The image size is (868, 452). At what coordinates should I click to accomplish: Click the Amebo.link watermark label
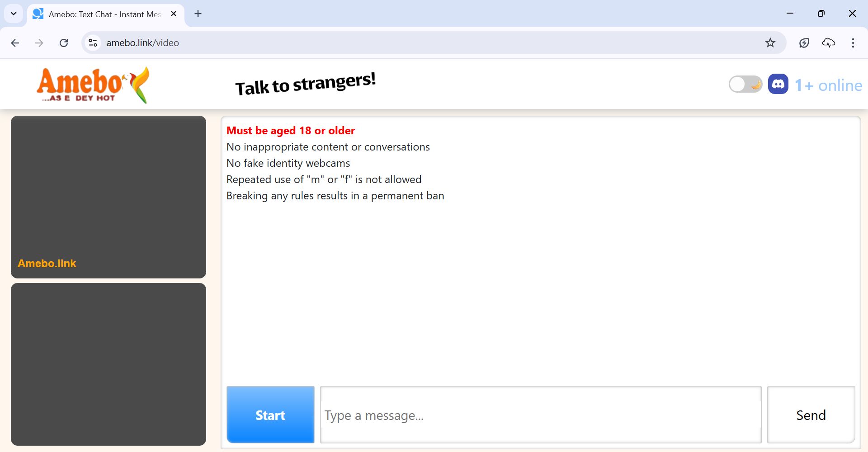(x=47, y=264)
